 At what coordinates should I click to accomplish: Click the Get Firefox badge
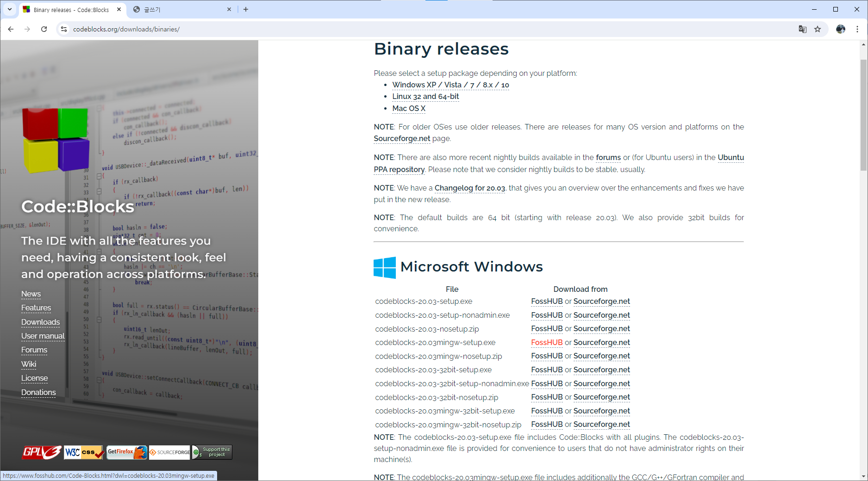tap(127, 452)
